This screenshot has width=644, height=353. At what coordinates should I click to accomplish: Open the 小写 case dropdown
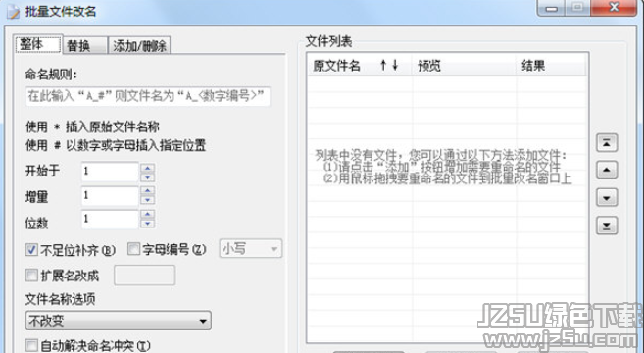pyautogui.click(x=251, y=249)
